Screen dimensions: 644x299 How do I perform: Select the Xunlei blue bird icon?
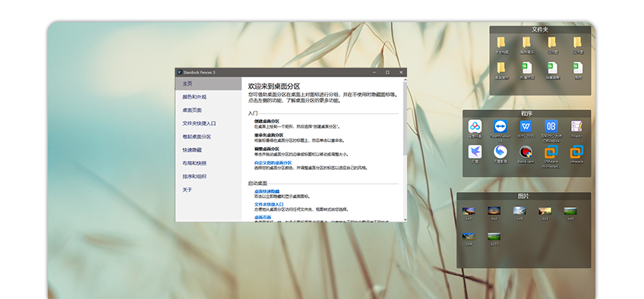[x=475, y=152]
